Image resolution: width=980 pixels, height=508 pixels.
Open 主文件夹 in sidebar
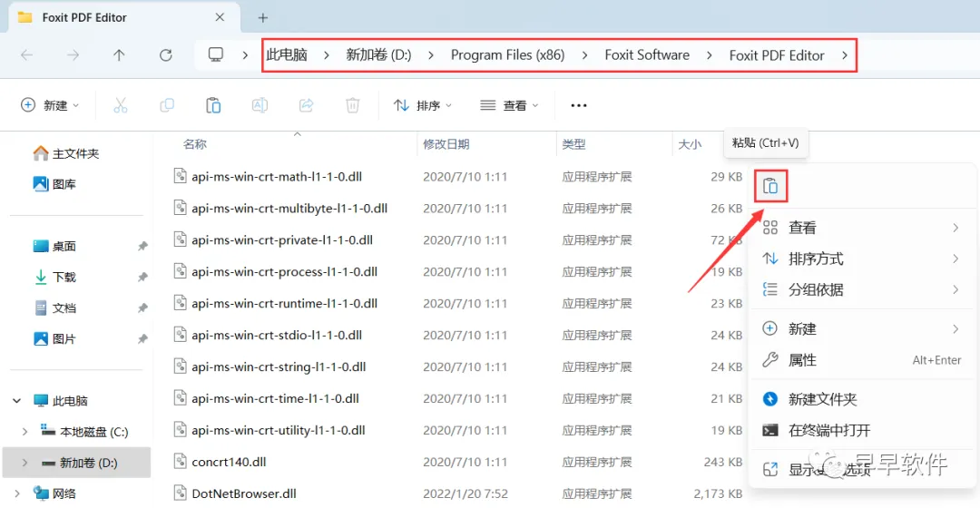tap(66, 153)
